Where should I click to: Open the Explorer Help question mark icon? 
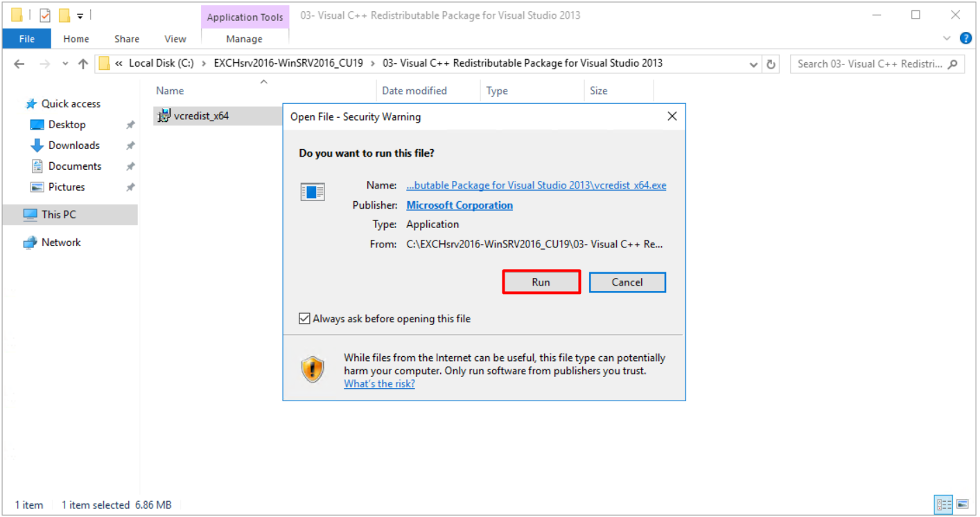965,38
